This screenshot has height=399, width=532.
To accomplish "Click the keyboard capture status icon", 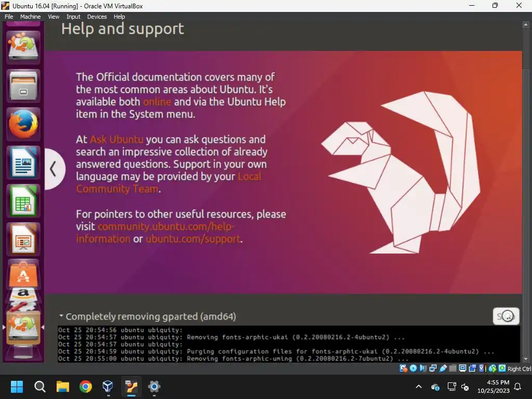I will 502,368.
